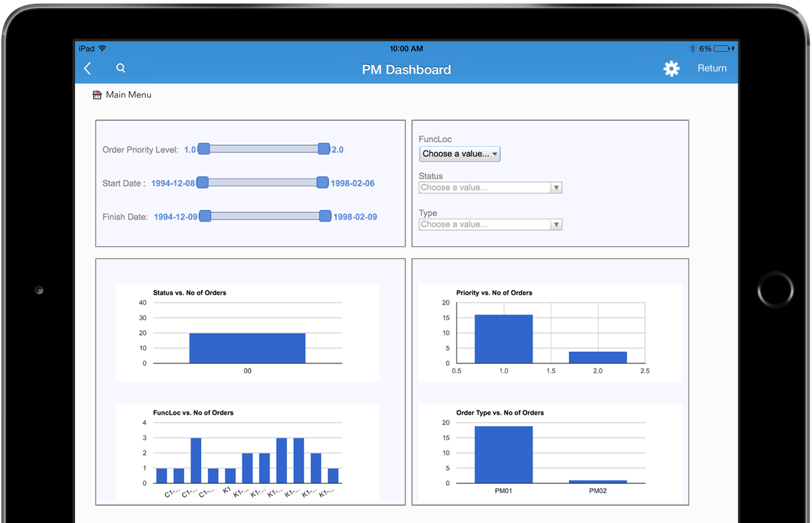Open search with magnifier icon
This screenshot has width=812, height=523.
coord(121,68)
